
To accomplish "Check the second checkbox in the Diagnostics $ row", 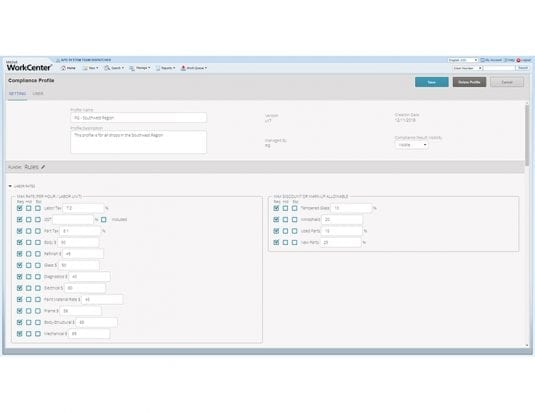I will (x=29, y=276).
